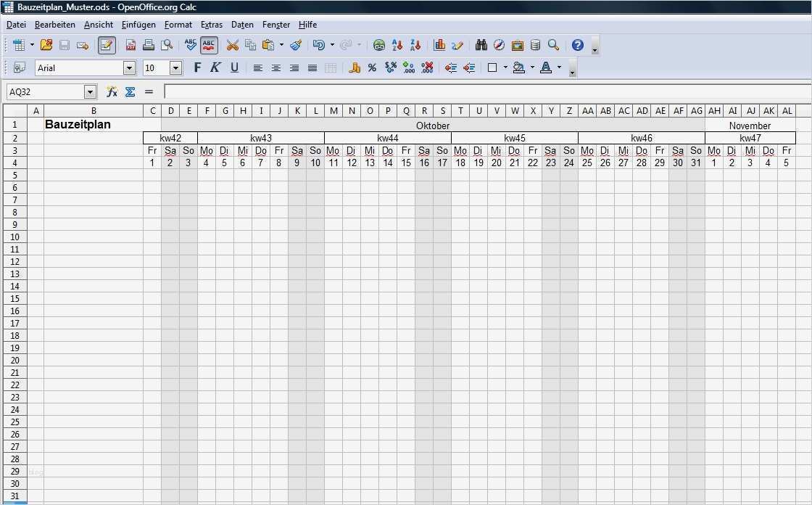Run spellcheck with ABC checkmark icon
The height and width of the screenshot is (505, 812).
coord(191,45)
